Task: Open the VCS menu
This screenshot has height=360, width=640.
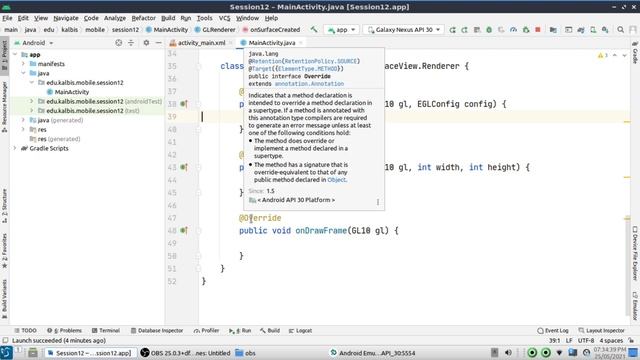Action: point(224,18)
